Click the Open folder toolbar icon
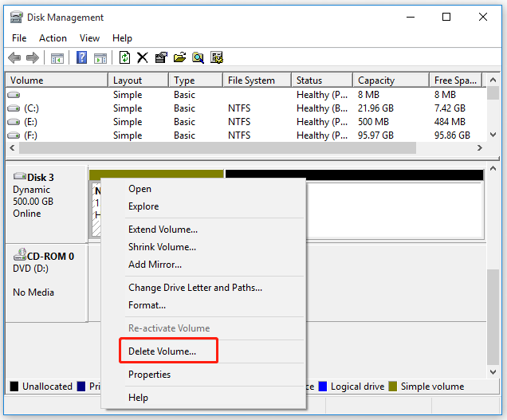Image resolution: width=507 pixels, height=420 pixels. 179,58
